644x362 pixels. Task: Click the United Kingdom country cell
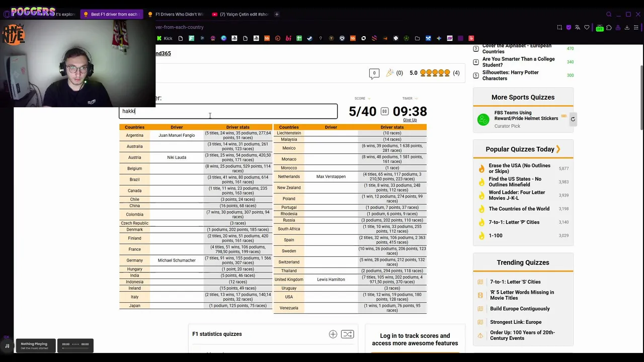[x=289, y=280]
